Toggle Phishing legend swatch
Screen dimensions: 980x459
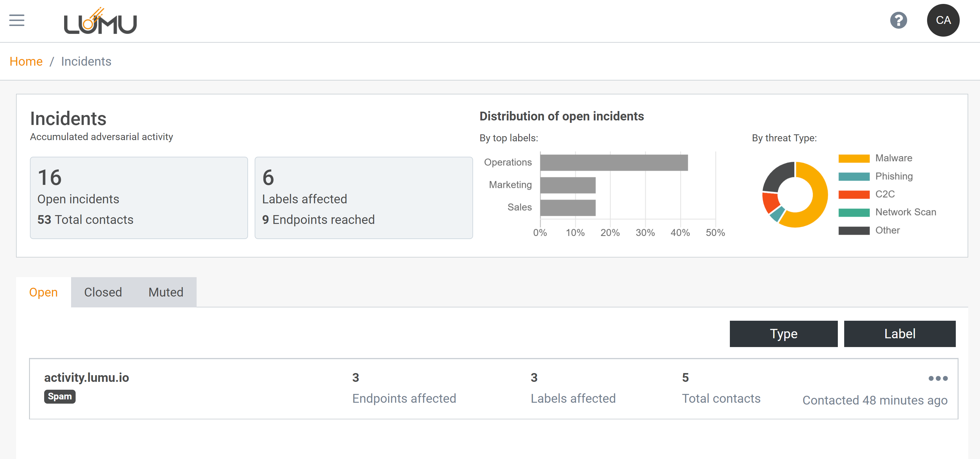coord(854,177)
